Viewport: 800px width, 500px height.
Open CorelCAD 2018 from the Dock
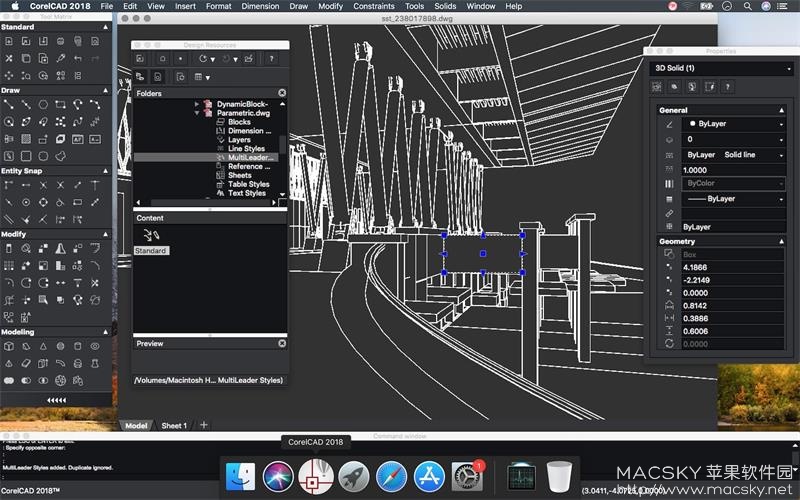(x=316, y=477)
